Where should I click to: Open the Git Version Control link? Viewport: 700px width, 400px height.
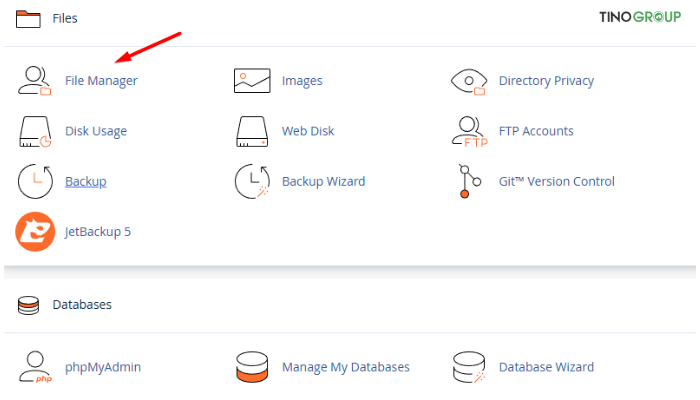(557, 181)
